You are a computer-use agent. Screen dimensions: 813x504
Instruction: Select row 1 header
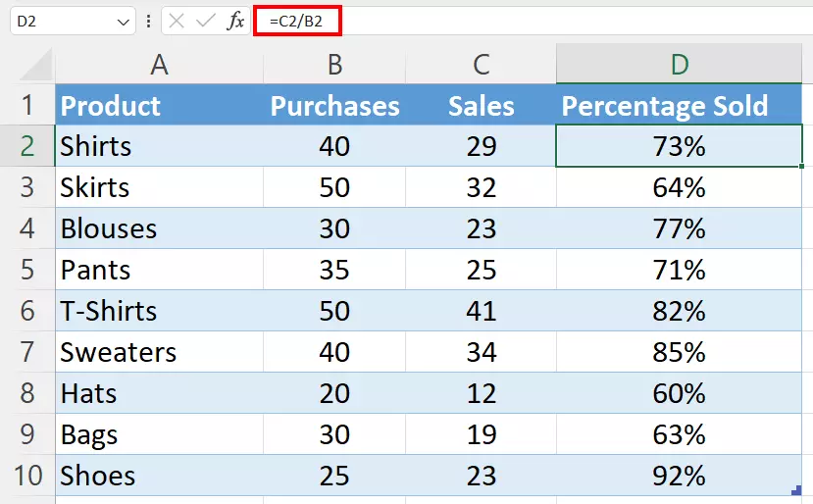(x=26, y=105)
